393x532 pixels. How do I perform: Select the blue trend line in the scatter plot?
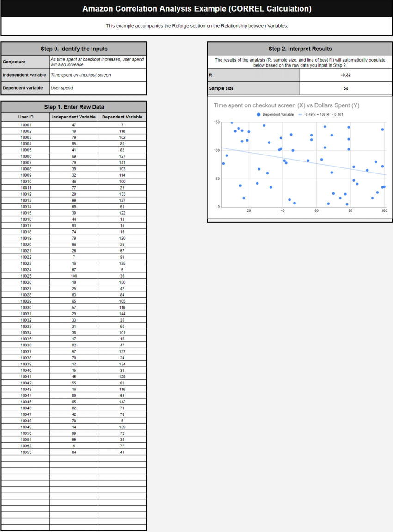click(301, 162)
